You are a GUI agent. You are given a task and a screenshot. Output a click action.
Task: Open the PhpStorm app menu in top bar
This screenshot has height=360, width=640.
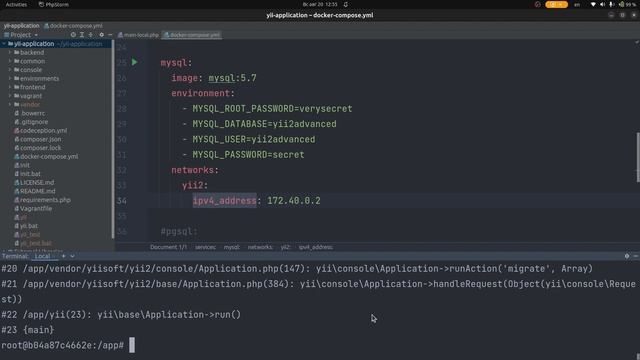[54, 4]
